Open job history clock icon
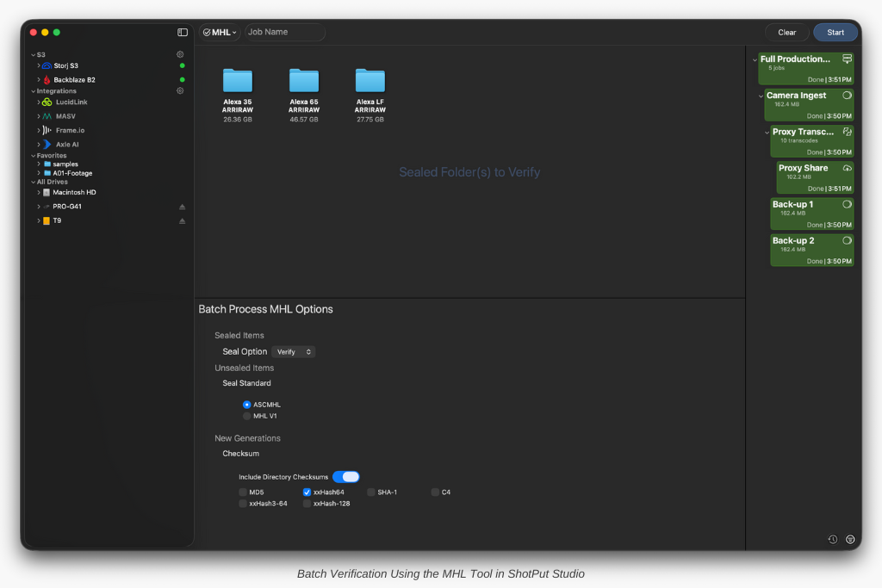The width and height of the screenshot is (882, 588). point(832,539)
